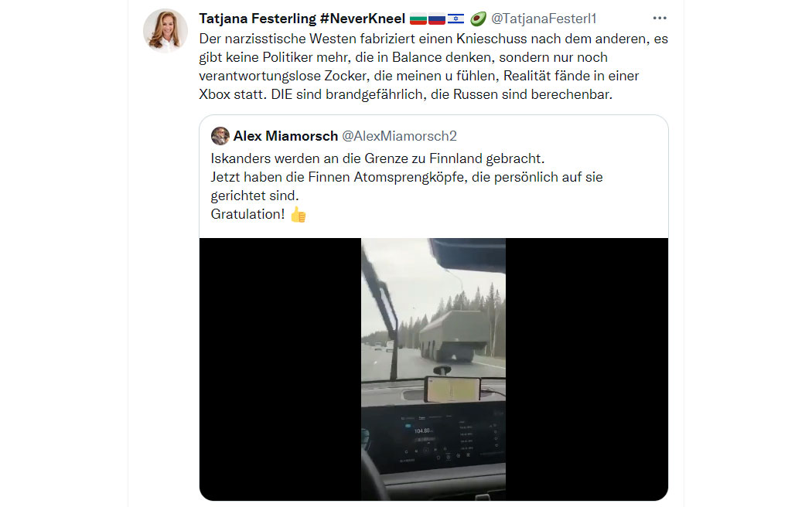Click the #NeverKneel hashtag

363,19
